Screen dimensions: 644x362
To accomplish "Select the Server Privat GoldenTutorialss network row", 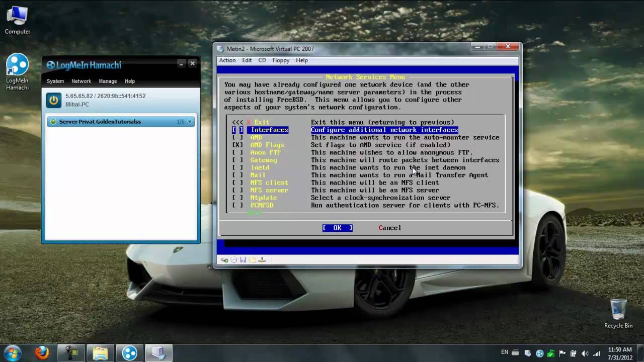I will click(121, 122).
